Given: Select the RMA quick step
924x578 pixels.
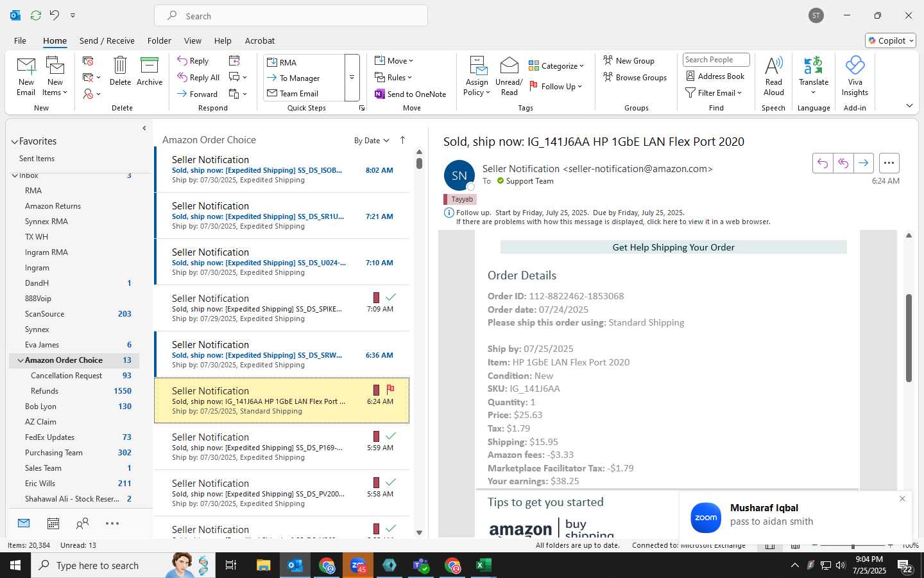Looking at the screenshot, I should (x=304, y=62).
